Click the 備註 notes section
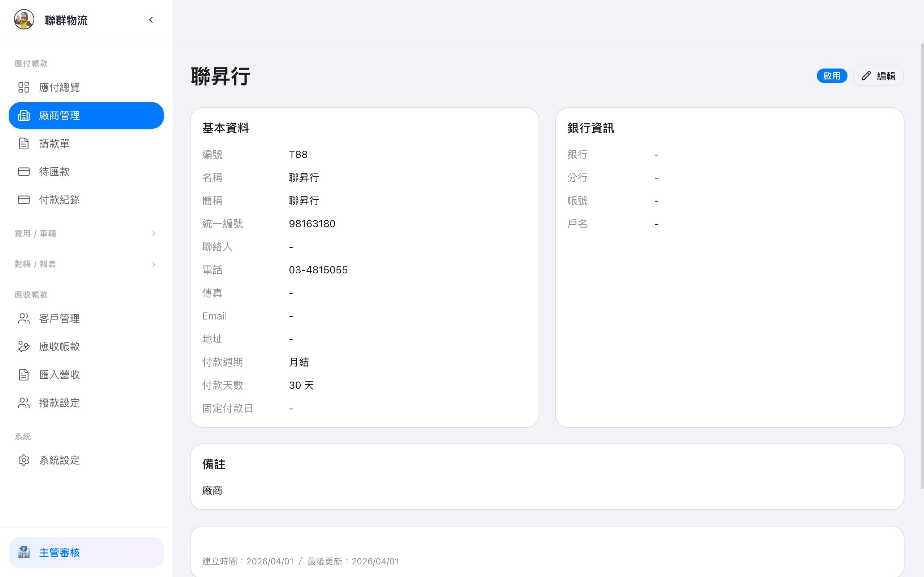Screen dimensions: 924x577 tap(213, 464)
